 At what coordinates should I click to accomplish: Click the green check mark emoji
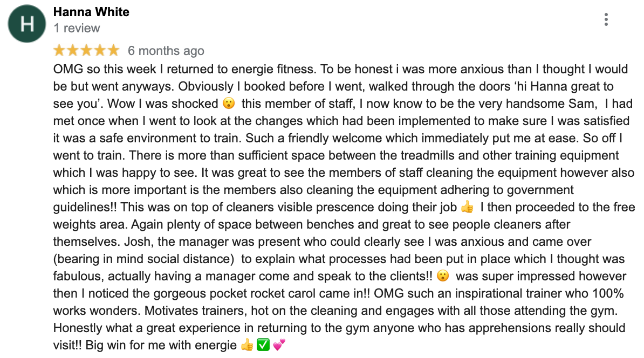(x=263, y=346)
